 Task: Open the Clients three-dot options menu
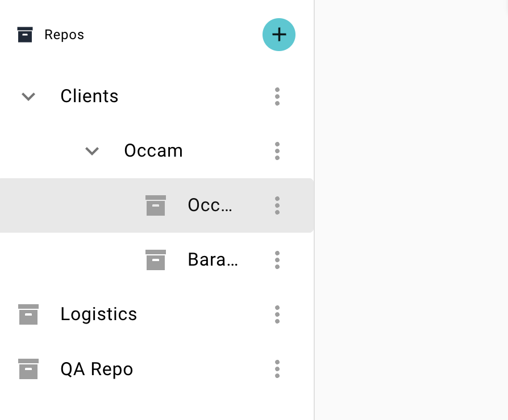[x=277, y=96]
